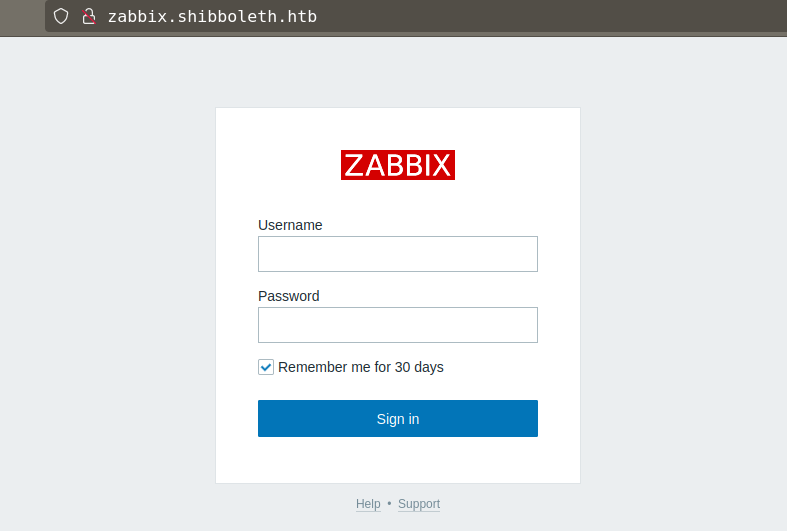Open the Support link
Viewport: 787px width, 531px height.
point(419,504)
